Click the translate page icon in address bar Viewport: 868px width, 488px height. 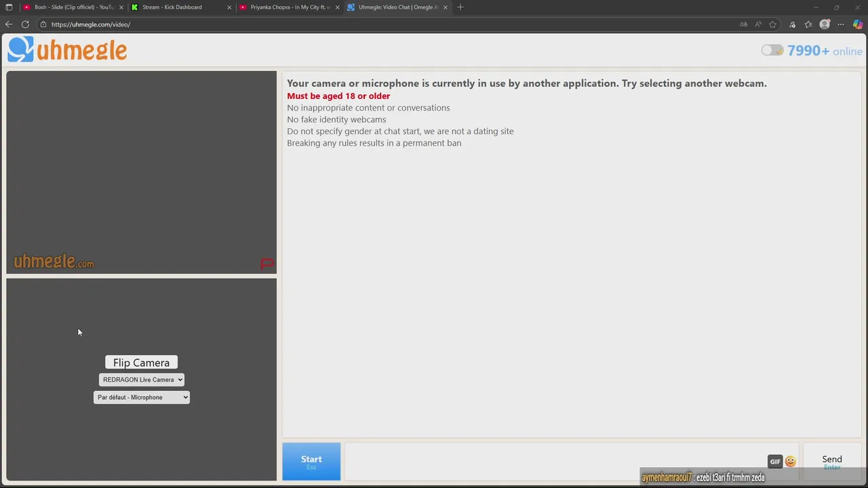[x=744, y=24]
